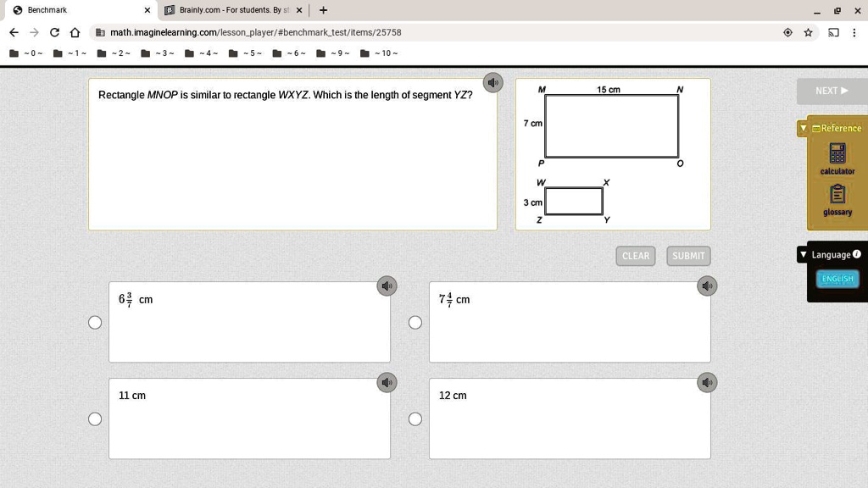Open the Chrome three-dot menu

click(854, 33)
